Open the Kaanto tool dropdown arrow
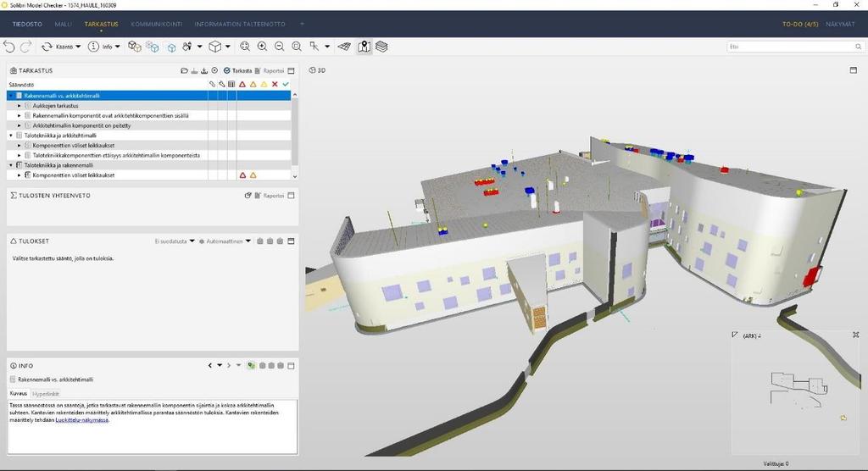868x471 pixels. point(78,47)
